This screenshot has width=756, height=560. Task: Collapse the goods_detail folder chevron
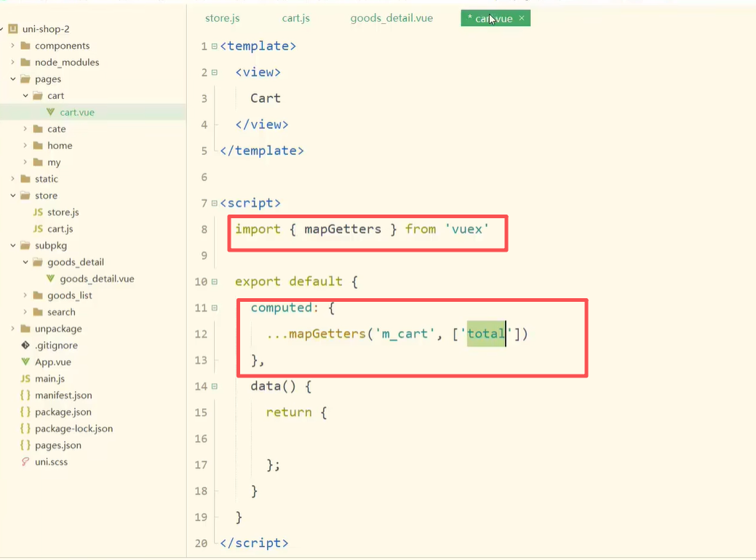25,262
